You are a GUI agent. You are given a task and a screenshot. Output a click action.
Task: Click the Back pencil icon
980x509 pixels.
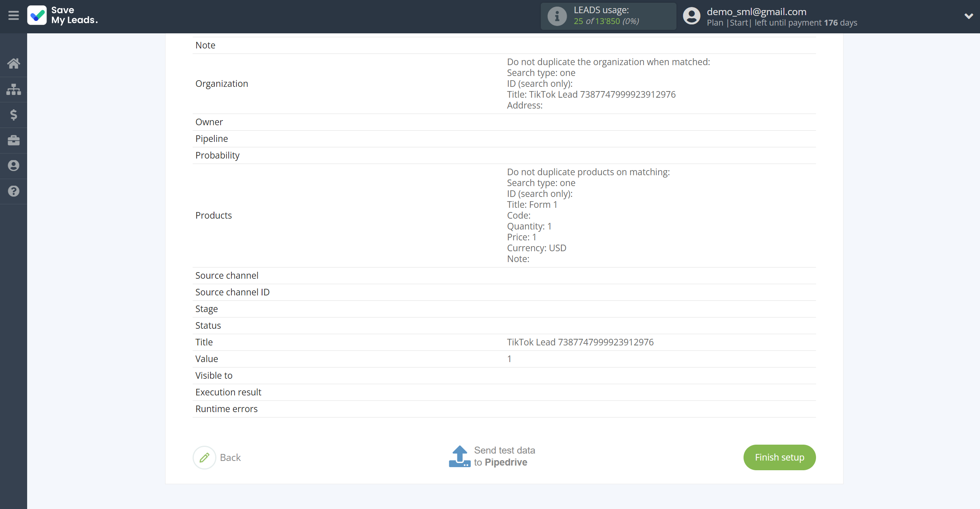click(204, 457)
